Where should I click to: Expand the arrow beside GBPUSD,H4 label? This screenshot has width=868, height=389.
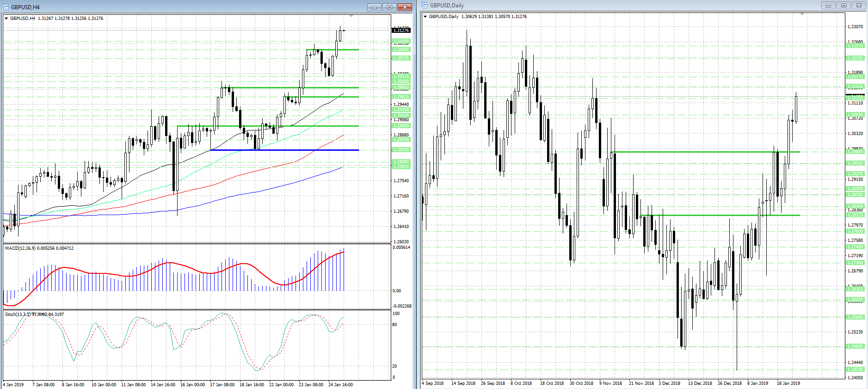6,19
